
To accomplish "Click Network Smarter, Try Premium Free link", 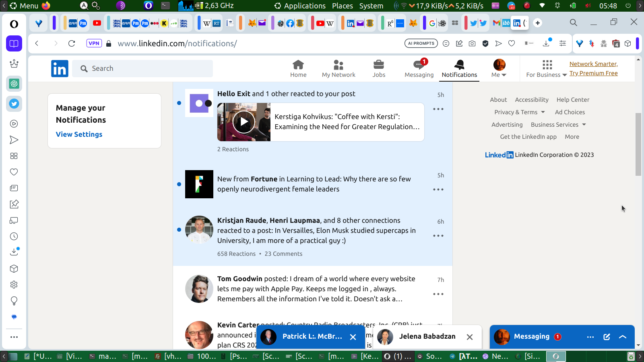I will [593, 68].
